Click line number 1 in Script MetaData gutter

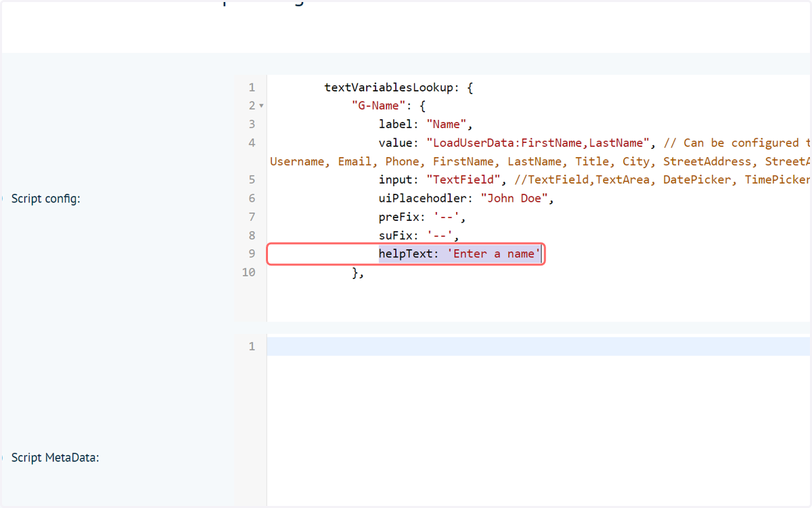(x=252, y=346)
